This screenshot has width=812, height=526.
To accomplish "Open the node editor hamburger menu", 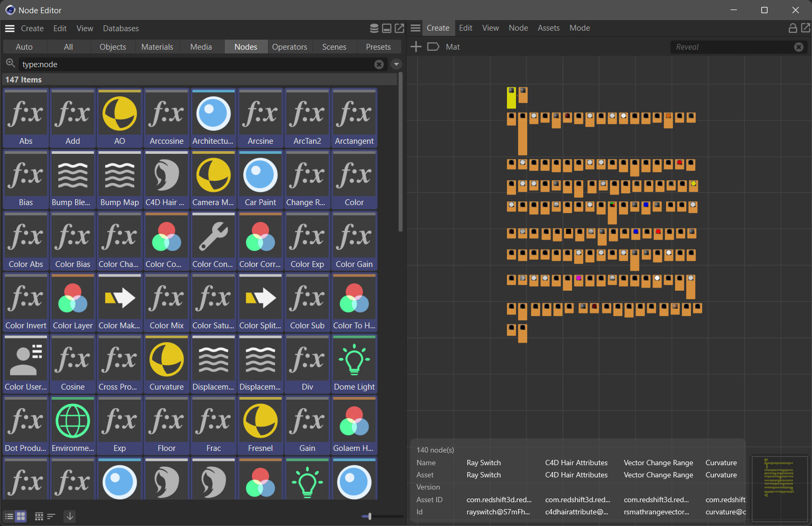I will coord(416,28).
